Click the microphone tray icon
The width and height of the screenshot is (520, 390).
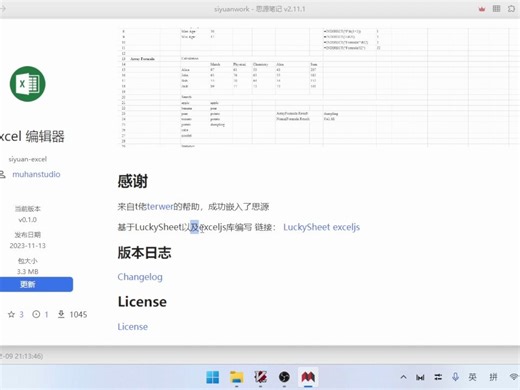(x=455, y=377)
